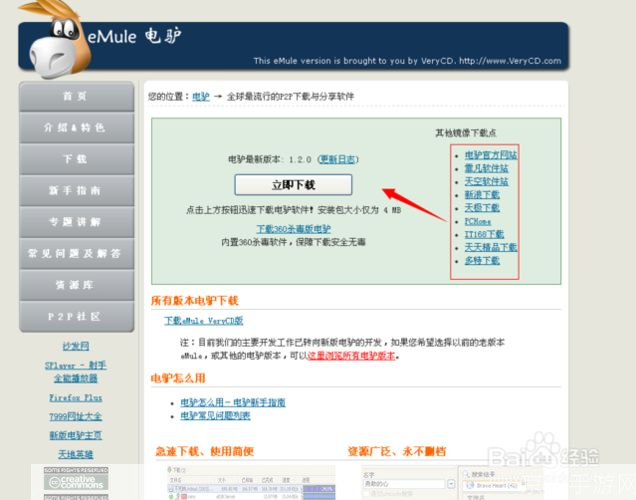The width and height of the screenshot is (636, 500).
Task: Follow the red 这里浏览所有电驴版本 link
Action: (351, 356)
